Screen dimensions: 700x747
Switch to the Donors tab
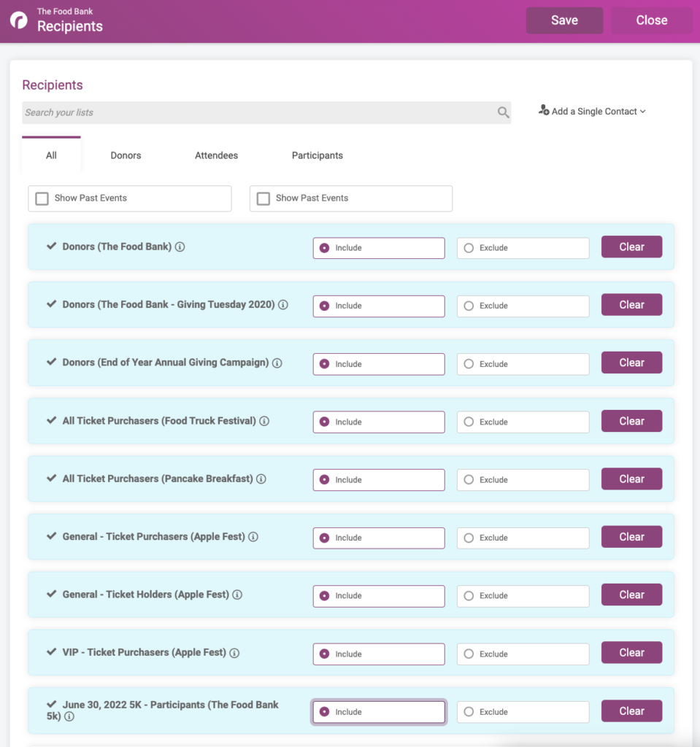click(x=126, y=156)
